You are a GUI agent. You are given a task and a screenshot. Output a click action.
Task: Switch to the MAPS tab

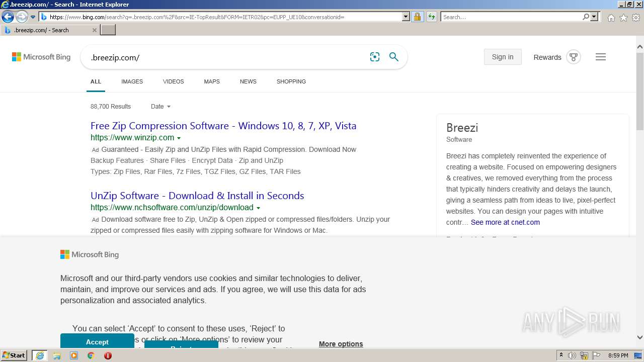click(212, 81)
